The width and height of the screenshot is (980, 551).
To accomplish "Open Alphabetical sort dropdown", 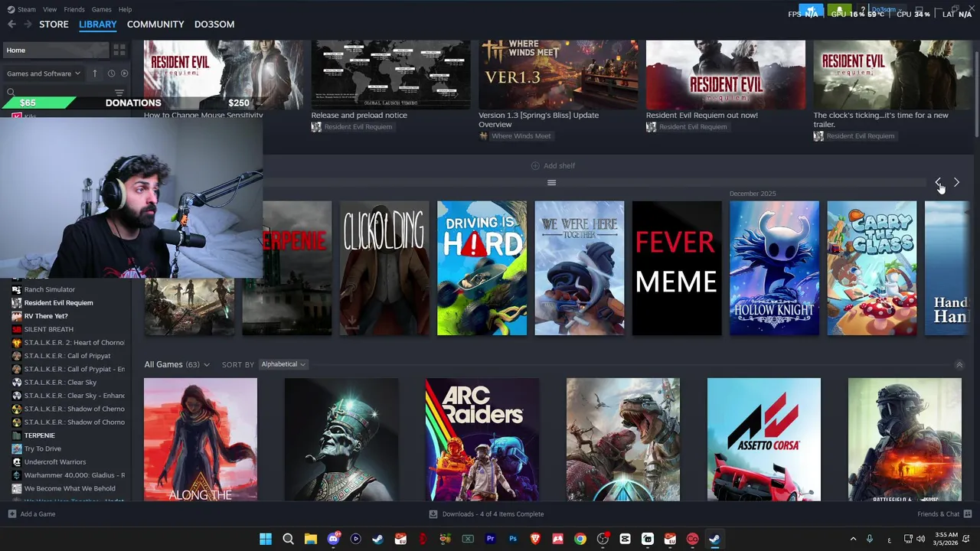I will [x=283, y=364].
